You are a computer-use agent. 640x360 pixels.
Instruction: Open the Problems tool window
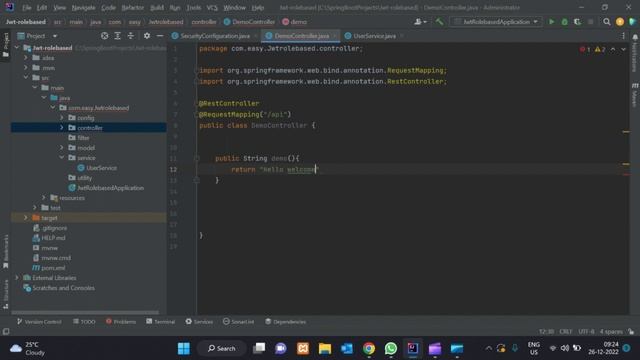[121, 322]
